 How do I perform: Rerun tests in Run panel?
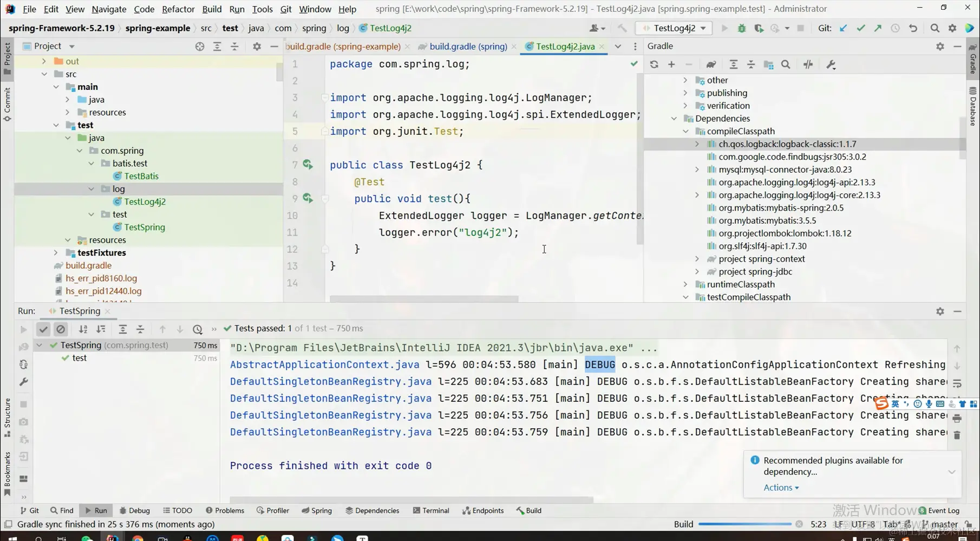point(23,329)
